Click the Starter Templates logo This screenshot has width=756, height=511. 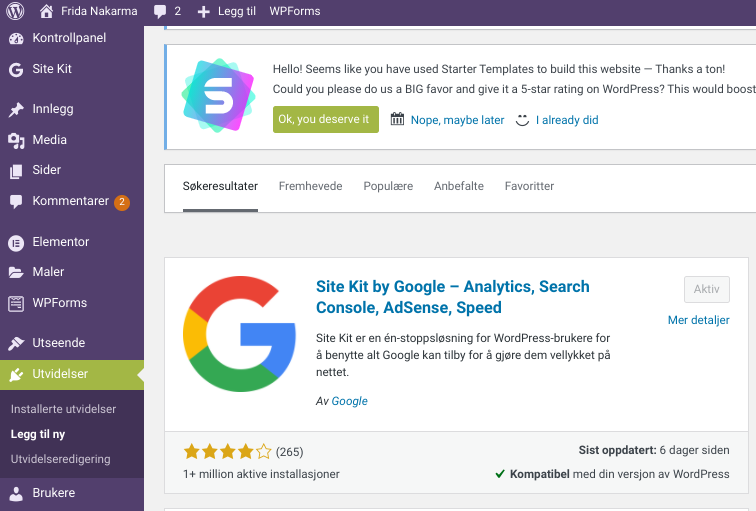pos(218,95)
